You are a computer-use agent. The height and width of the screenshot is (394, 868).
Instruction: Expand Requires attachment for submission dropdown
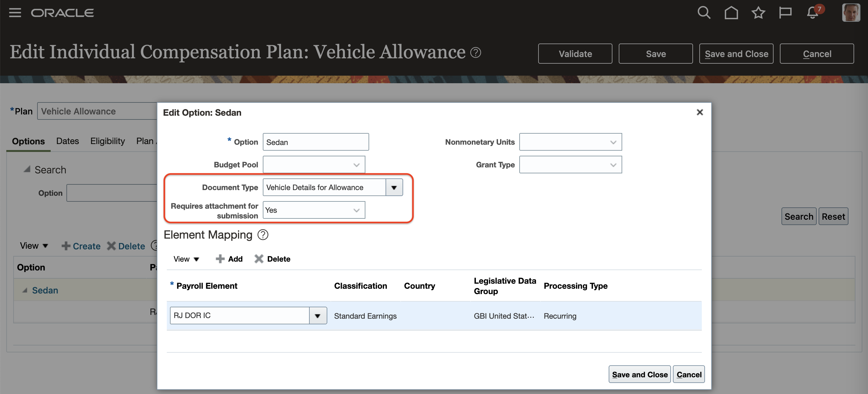356,210
